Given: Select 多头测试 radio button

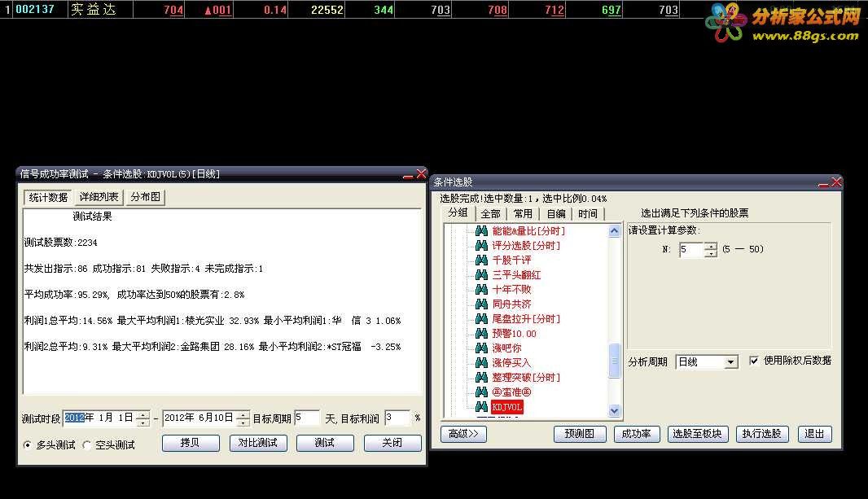Looking at the screenshot, I should point(27,444).
